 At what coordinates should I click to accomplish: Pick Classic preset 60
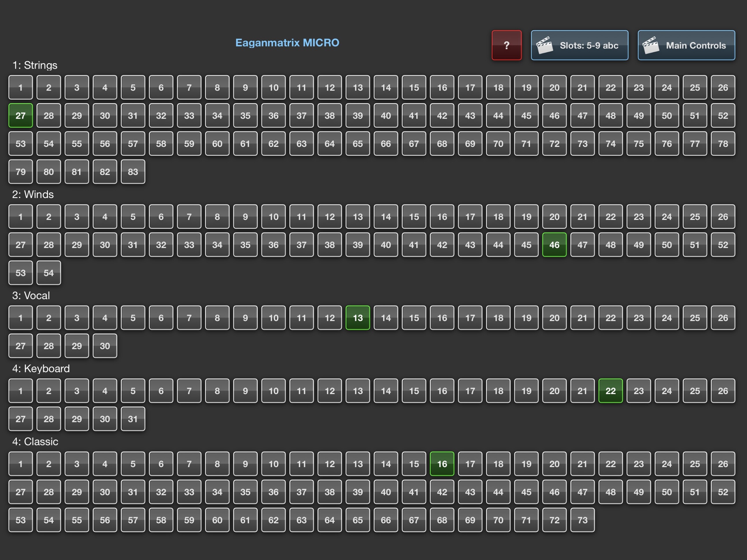(x=217, y=520)
